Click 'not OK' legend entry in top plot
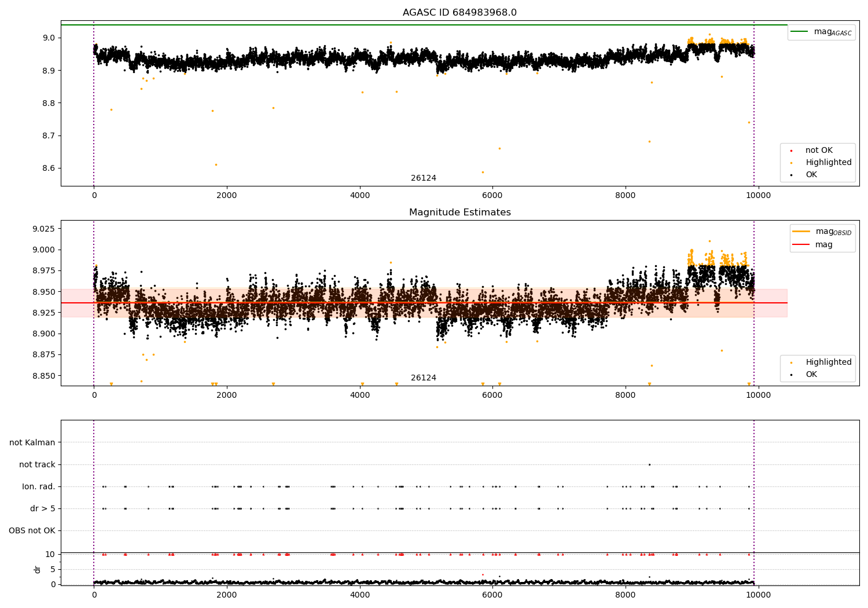The height and width of the screenshot is (608, 868). click(x=818, y=151)
